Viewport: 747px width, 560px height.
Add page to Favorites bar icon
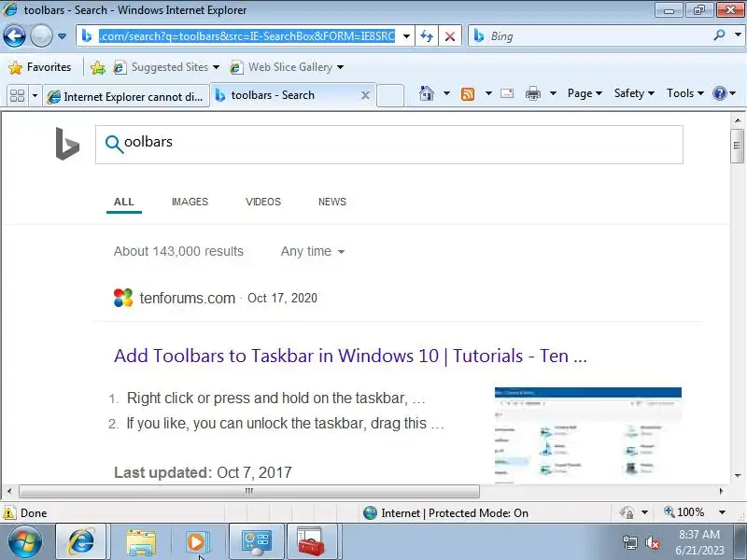coord(98,67)
